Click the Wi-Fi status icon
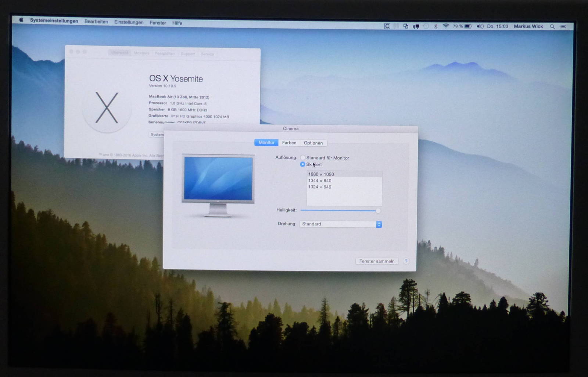Image resolution: width=588 pixels, height=377 pixels. coord(445,26)
